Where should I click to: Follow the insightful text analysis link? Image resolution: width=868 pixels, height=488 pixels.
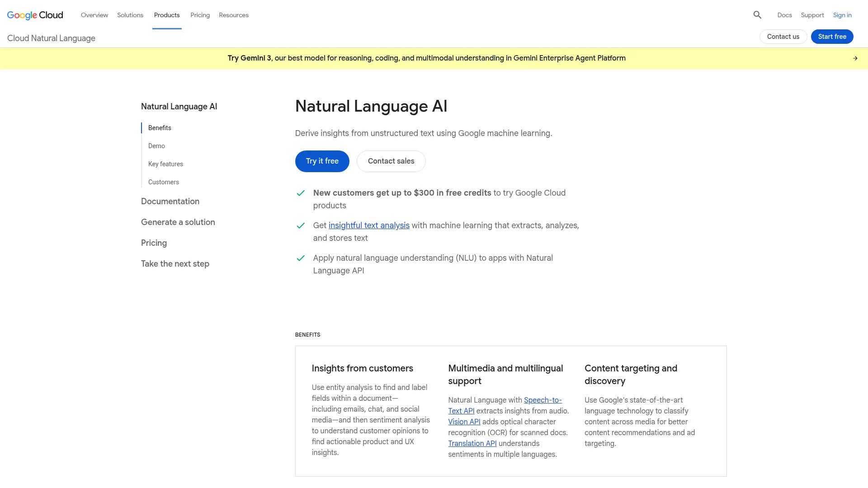[369, 225]
